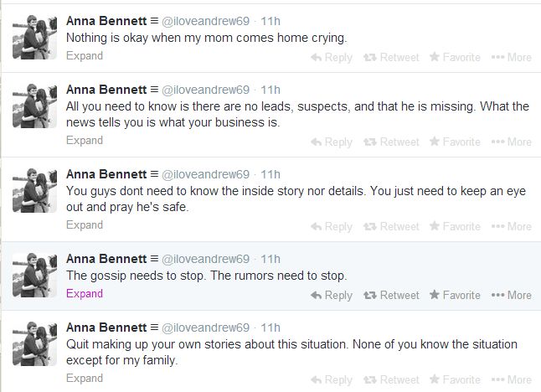Open More menu on "no leads, suspects" tweet
Screen dimensions: 541x392
(x=512, y=142)
